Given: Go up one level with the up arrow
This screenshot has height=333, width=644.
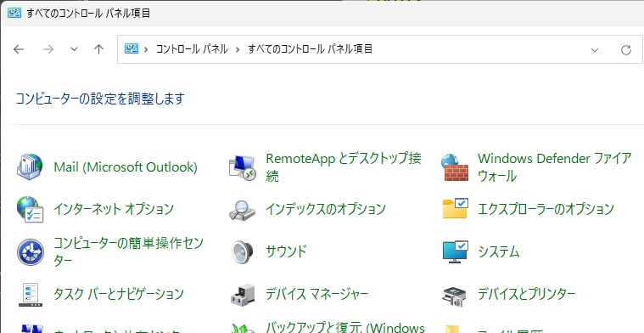Looking at the screenshot, I should (x=98, y=50).
